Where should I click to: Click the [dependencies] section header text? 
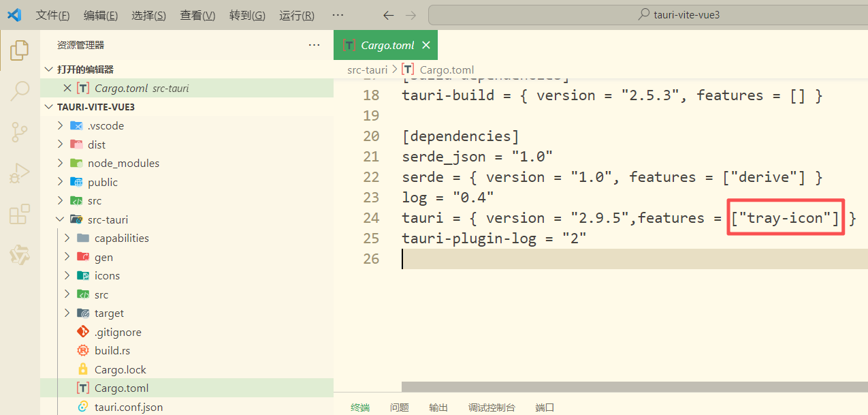point(460,136)
